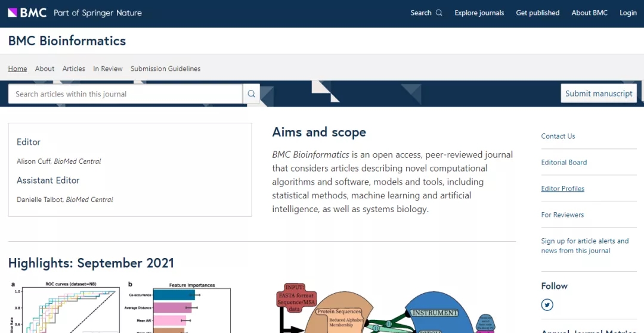
Task: Open the Contact Us link
Action: pos(558,136)
